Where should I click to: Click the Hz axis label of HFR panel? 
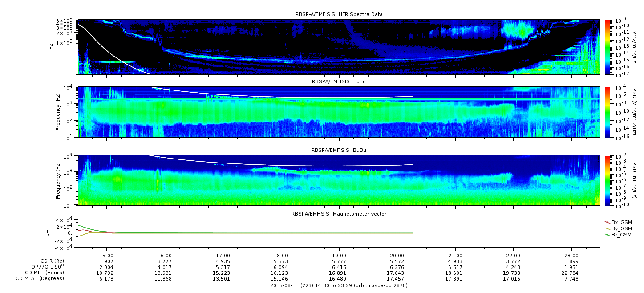coord(52,46)
